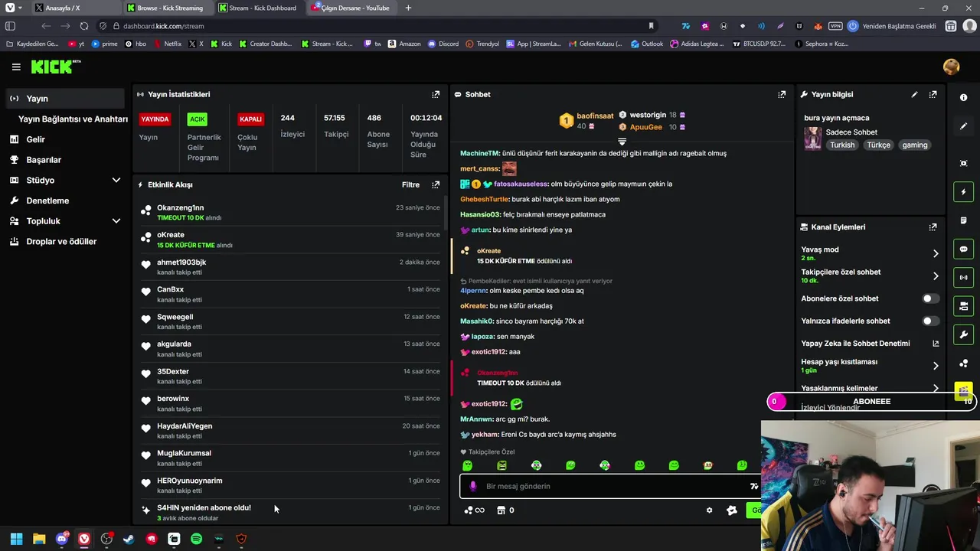This screenshot has height=551, width=980.
Task: Insert the monkey follower emote
Action: click(708, 465)
